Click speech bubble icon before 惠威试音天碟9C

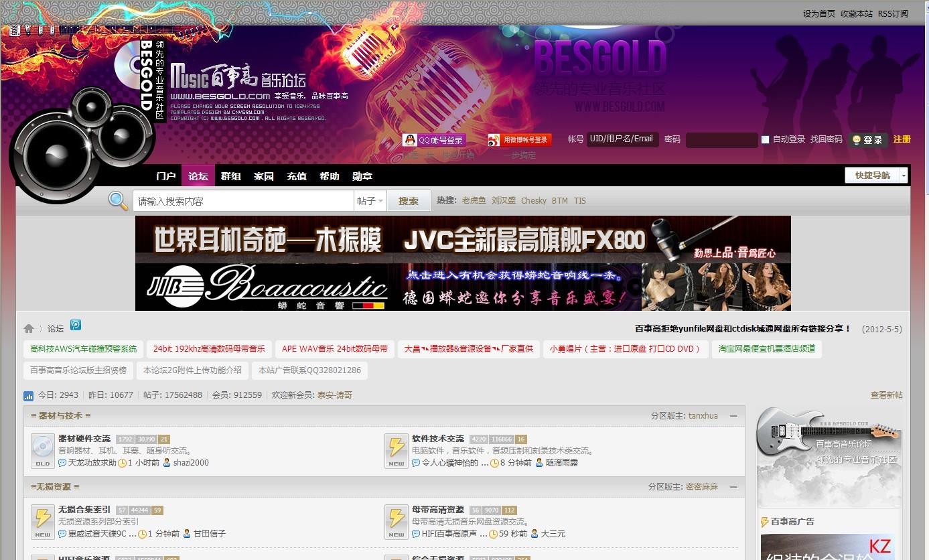point(62,534)
